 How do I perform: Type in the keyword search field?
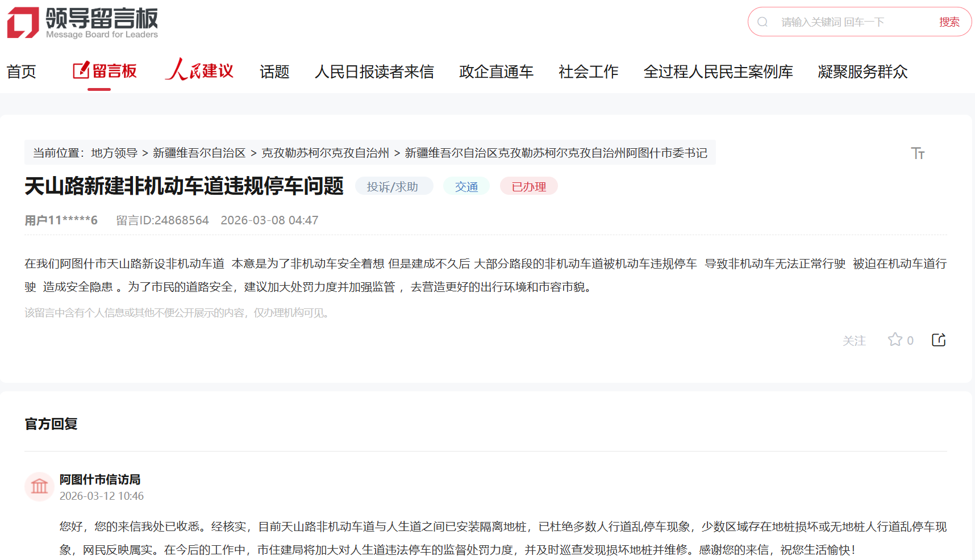[852, 22]
